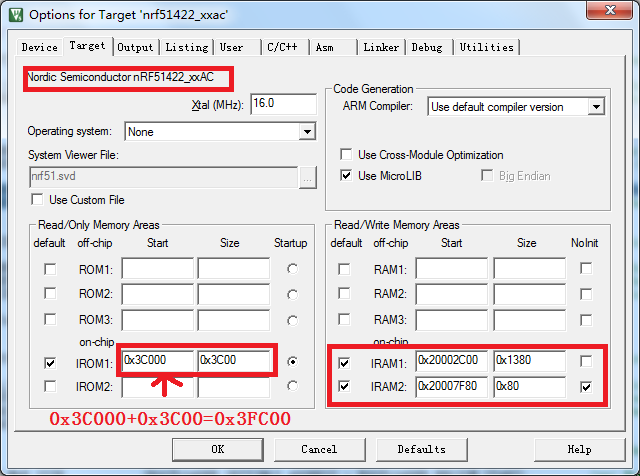Image resolution: width=640 pixels, height=476 pixels.
Task: Select the Target tab
Action: 87,46
